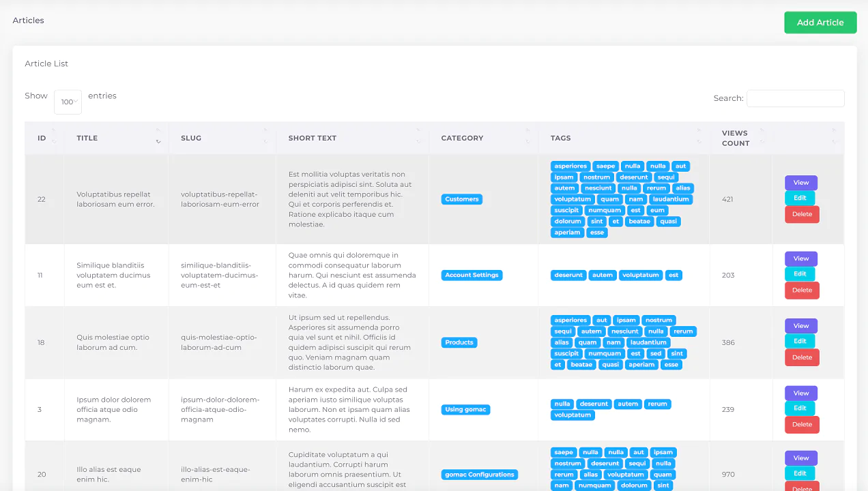Click the Products category badge
868x491 pixels.
click(x=459, y=342)
